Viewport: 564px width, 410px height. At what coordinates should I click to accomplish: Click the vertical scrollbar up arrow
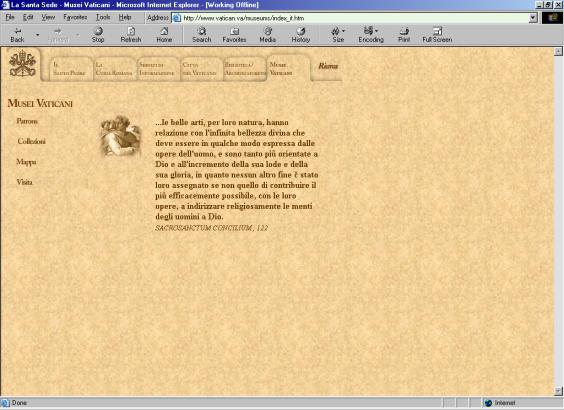click(558, 51)
